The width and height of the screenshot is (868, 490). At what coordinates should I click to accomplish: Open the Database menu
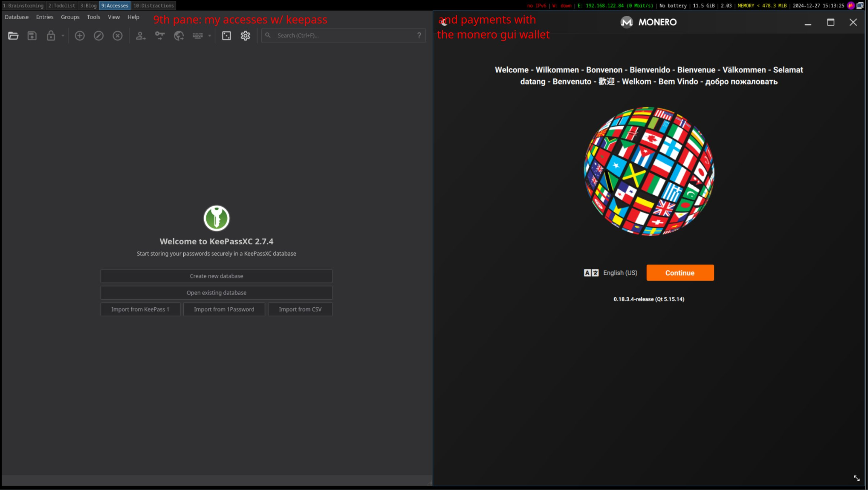17,17
